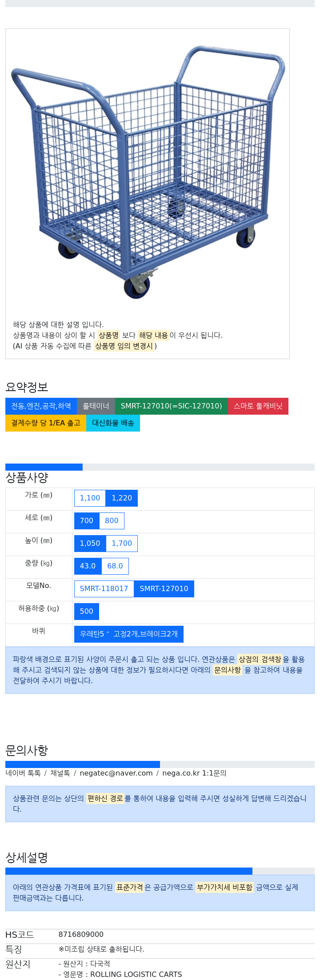
Task: Select model SMRT-118017
Action: (x=104, y=589)
